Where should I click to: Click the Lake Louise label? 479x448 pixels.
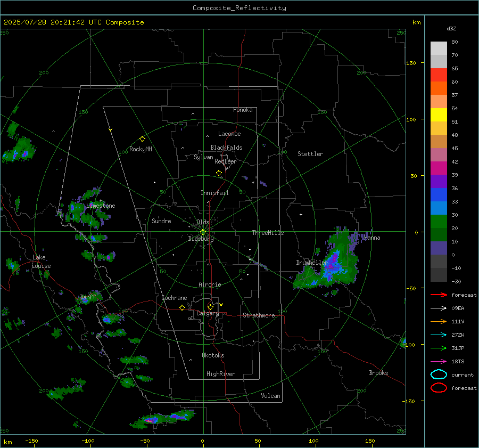tap(41, 262)
